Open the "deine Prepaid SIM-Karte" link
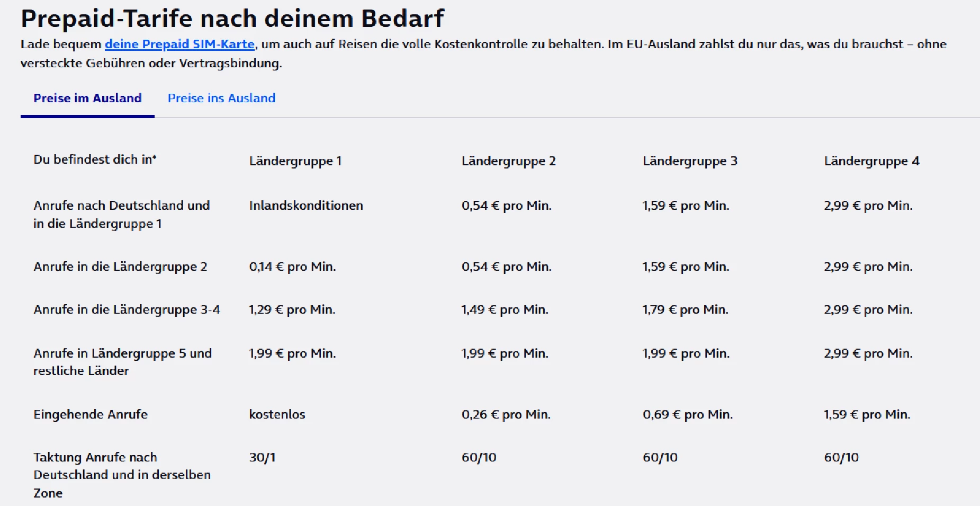Viewport: 980px width, 506px height. coord(179,44)
